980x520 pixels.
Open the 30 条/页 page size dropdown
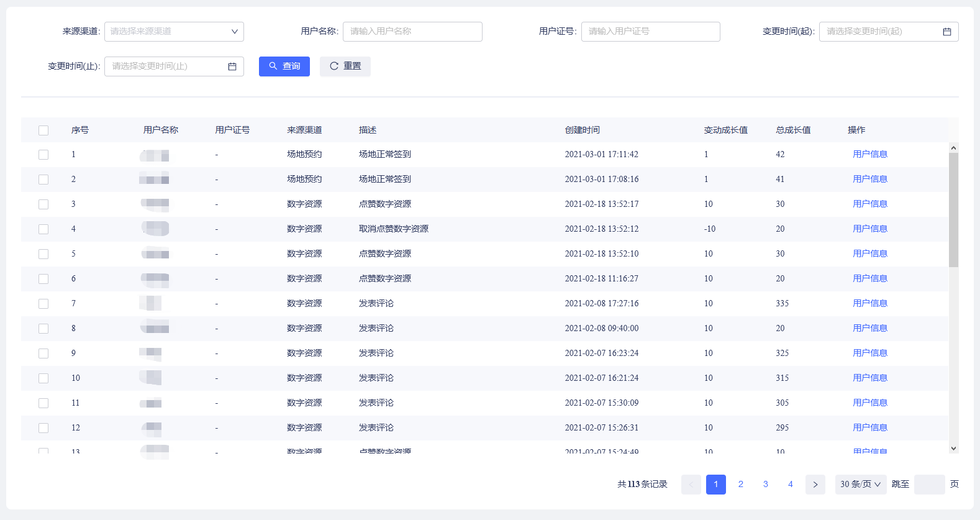[861, 485]
